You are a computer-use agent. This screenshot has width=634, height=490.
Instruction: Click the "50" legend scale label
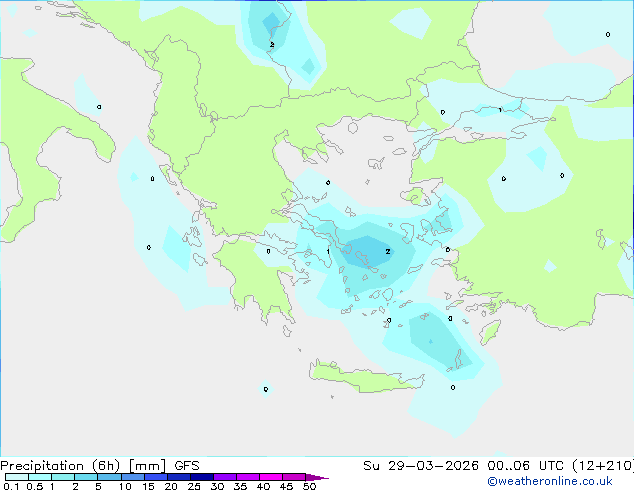(x=310, y=486)
